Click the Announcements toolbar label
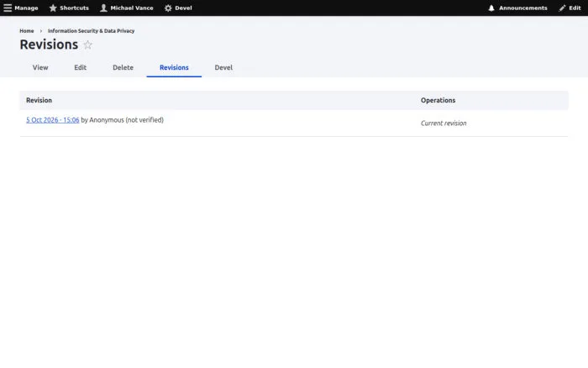 click(522, 8)
